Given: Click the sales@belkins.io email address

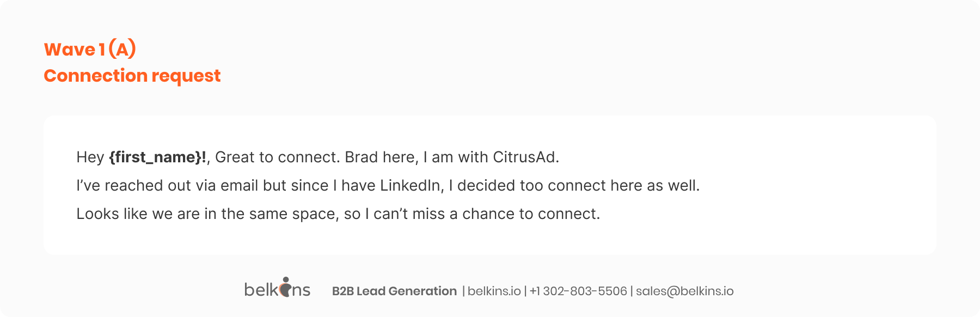Looking at the screenshot, I should tap(684, 291).
